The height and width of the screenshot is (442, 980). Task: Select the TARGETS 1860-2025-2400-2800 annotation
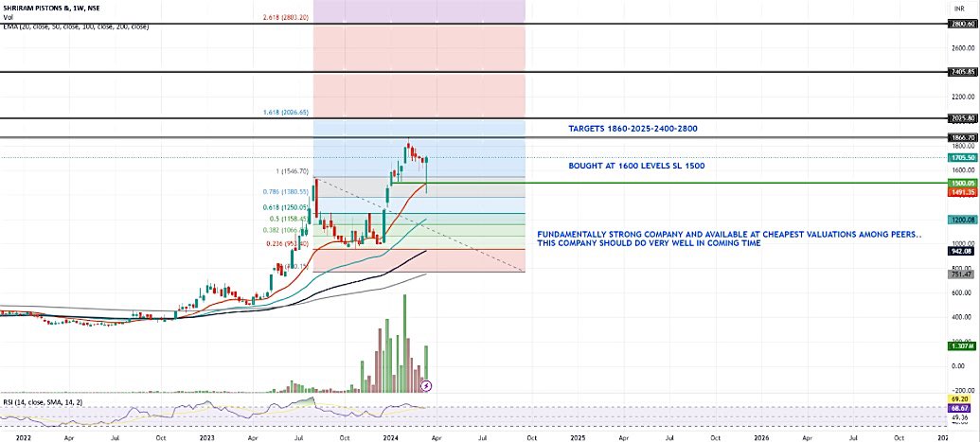[633, 129]
